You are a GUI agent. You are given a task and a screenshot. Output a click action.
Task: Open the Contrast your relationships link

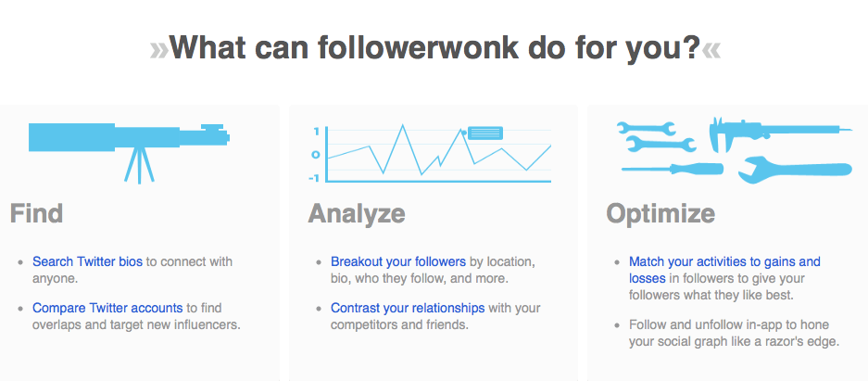(408, 307)
